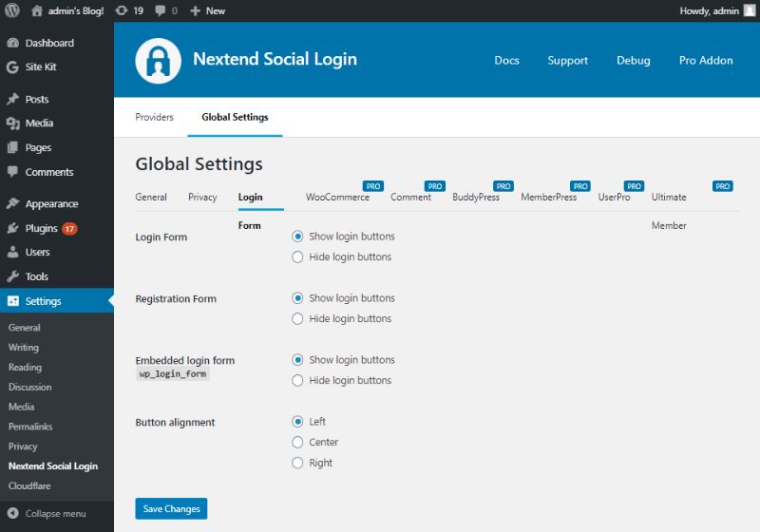Image resolution: width=760 pixels, height=532 pixels.
Task: Open General under Settings submenu
Action: (x=24, y=328)
